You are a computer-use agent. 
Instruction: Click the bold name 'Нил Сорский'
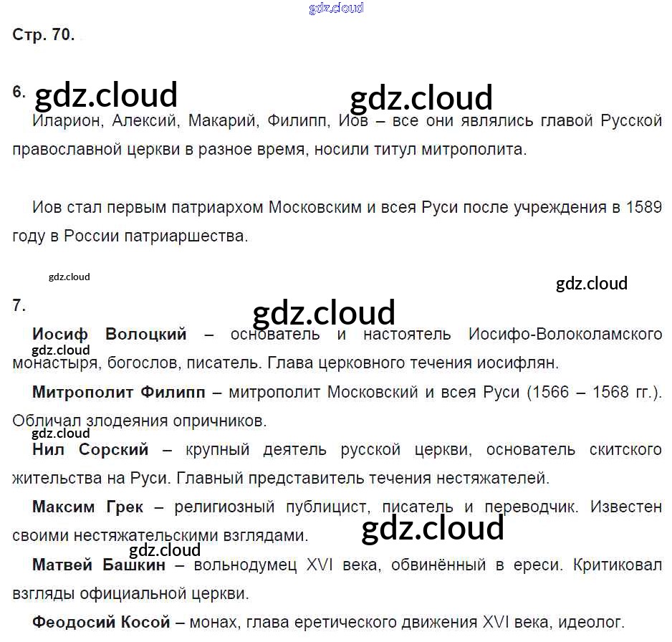point(90,449)
